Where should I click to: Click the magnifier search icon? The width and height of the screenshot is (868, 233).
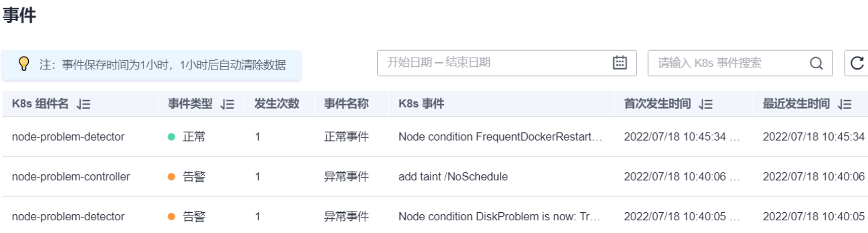[816, 63]
